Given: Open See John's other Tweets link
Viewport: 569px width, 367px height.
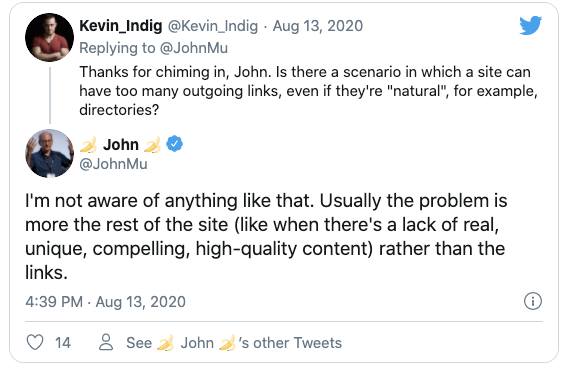Looking at the screenshot, I should [x=234, y=343].
